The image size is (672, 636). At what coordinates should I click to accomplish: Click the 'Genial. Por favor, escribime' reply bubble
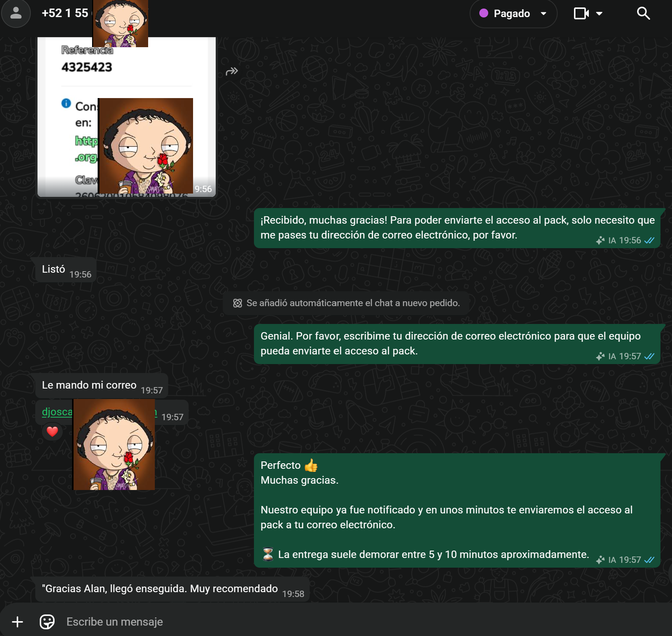[457, 344]
